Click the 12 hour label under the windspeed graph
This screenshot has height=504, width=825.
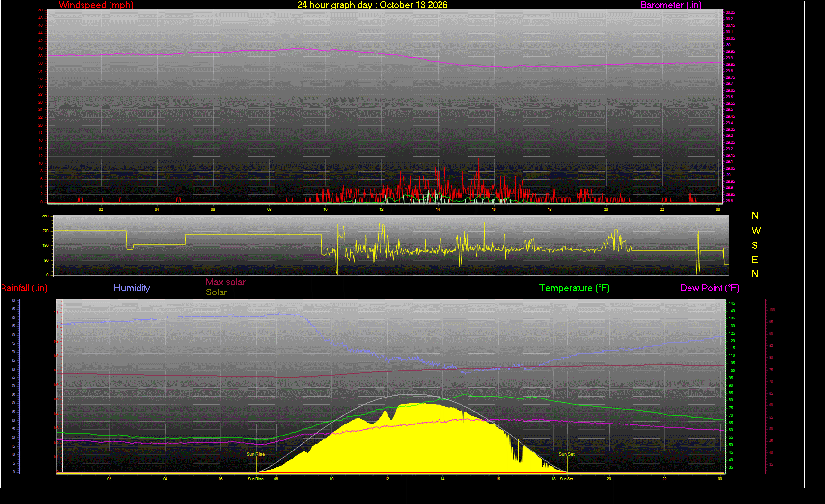381,209
